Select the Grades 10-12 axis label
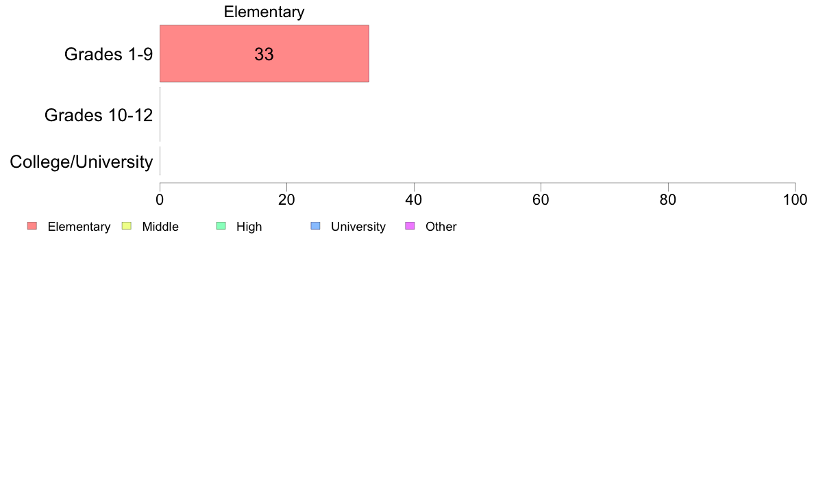The width and height of the screenshot is (814, 504). tap(99, 115)
